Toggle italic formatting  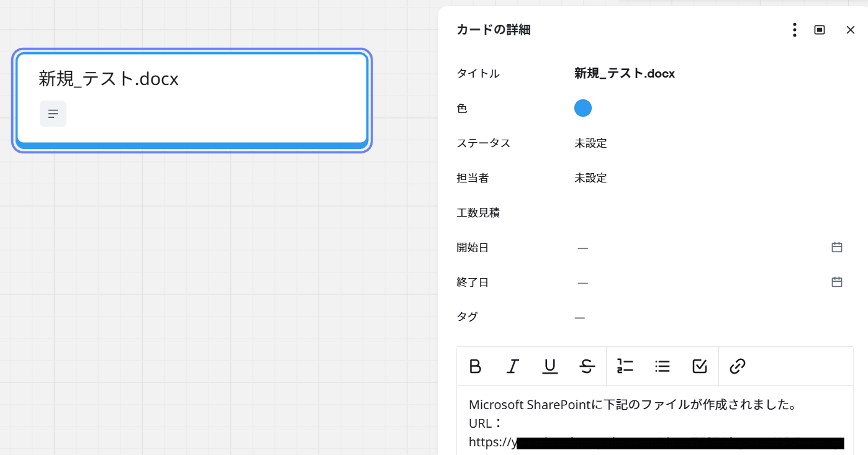point(512,366)
